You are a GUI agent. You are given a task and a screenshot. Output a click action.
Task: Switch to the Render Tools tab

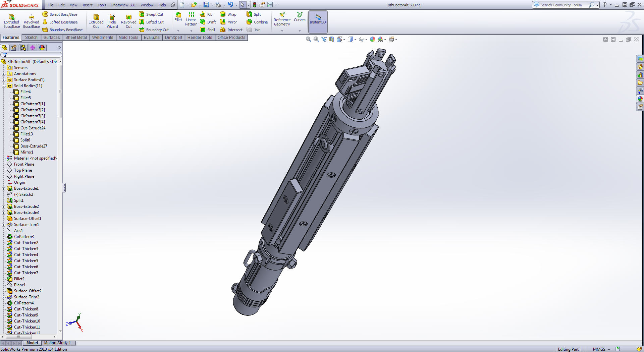coord(200,38)
